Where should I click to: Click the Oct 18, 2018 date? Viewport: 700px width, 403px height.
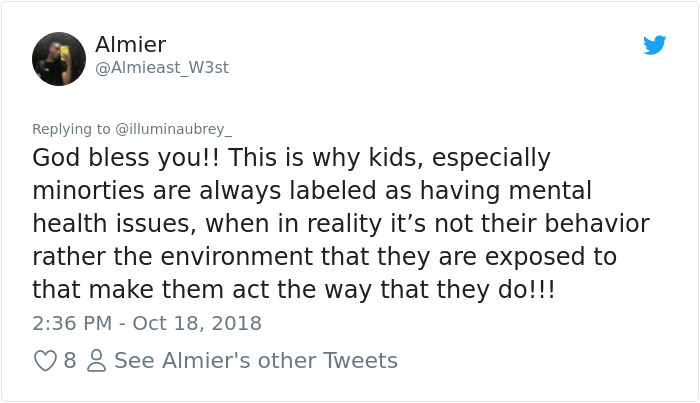197,323
